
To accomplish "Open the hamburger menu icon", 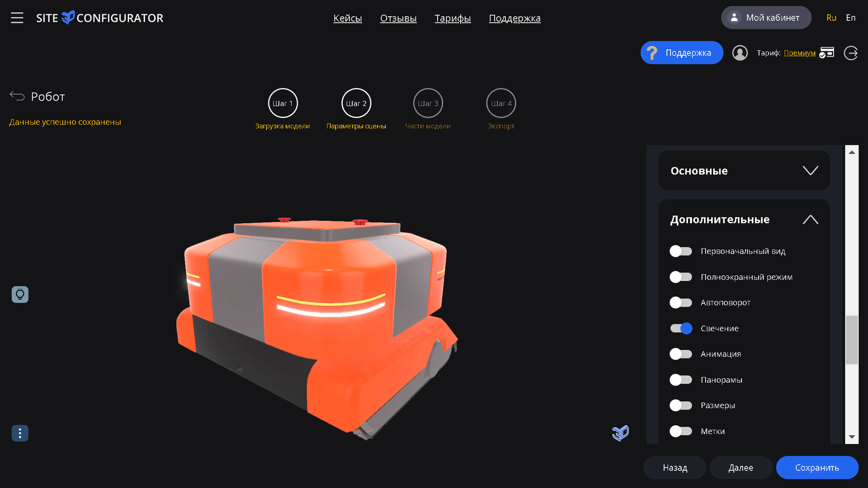I will pyautogui.click(x=17, y=18).
